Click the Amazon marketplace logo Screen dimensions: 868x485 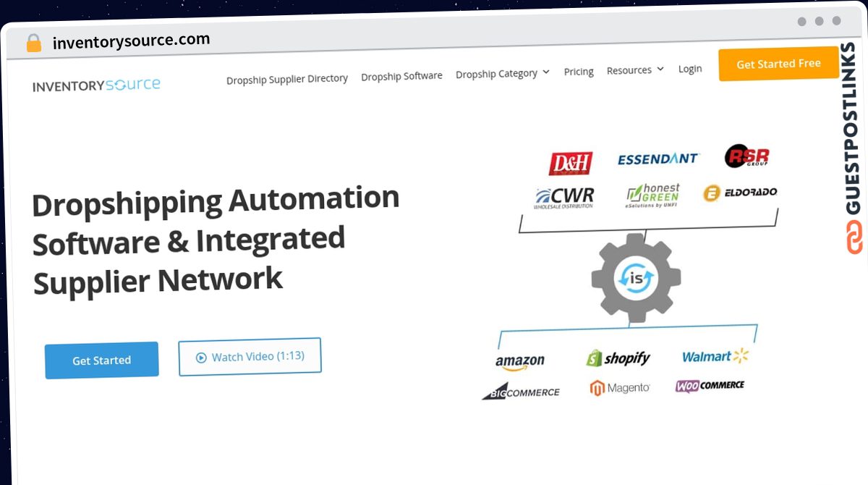520,362
